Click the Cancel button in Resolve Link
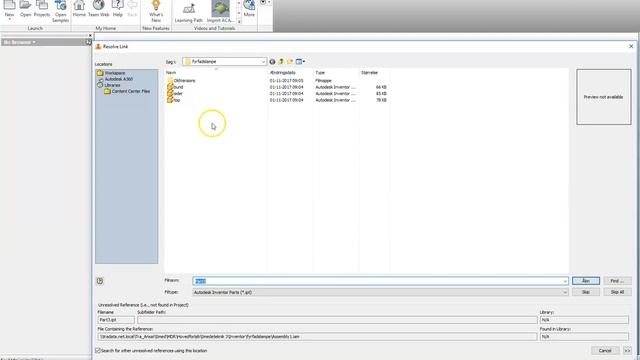 pos(605,351)
